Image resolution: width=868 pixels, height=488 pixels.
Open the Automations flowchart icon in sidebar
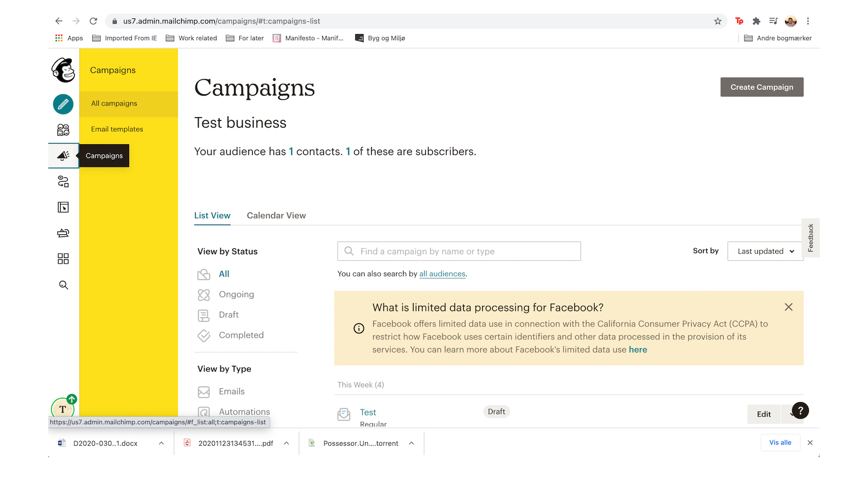pos(63,181)
